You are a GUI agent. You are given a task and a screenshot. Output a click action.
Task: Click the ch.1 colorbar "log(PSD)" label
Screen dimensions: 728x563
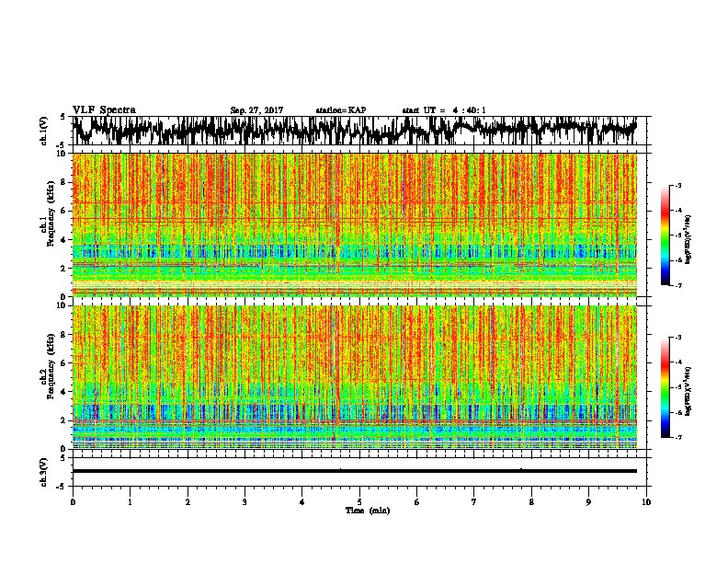(688, 240)
